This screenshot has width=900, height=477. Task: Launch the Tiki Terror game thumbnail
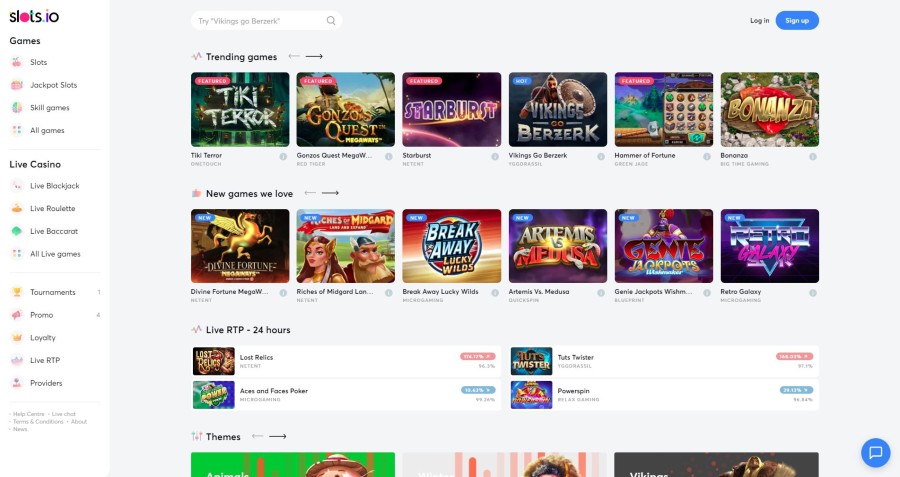(240, 109)
